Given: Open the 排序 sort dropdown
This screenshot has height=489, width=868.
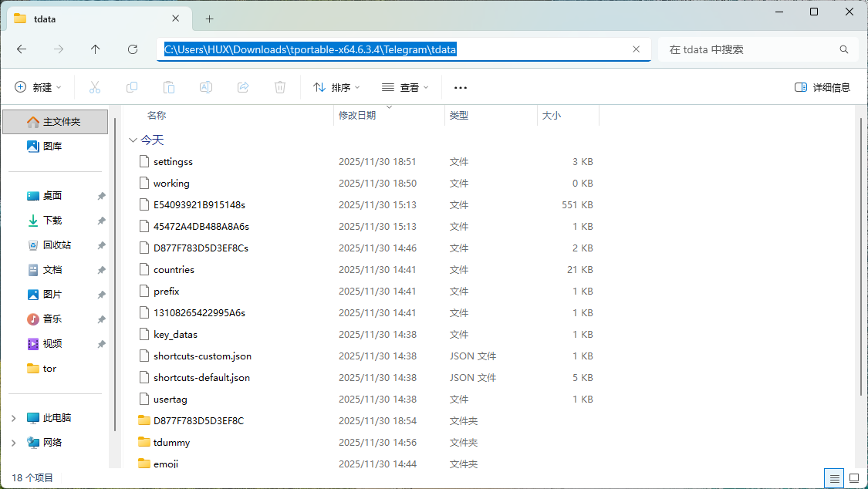Looking at the screenshot, I should pos(336,87).
